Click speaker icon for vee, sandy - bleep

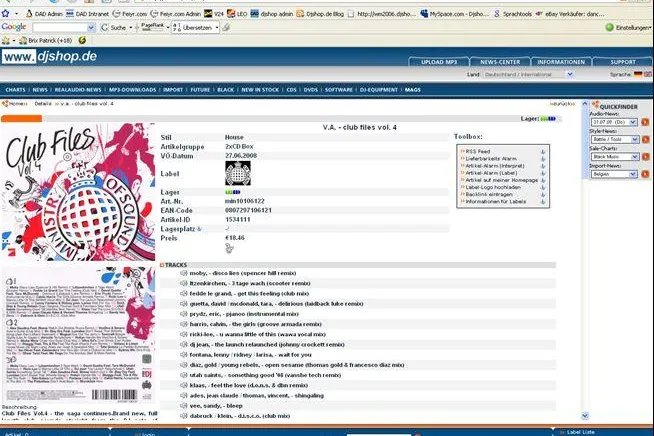pyautogui.click(x=184, y=406)
